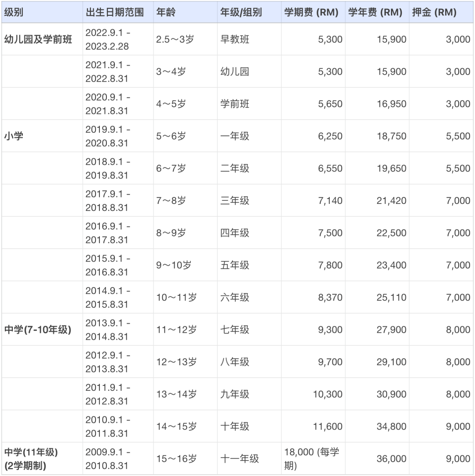The width and height of the screenshot is (475, 476).
Task: Select the 5,500 deposit in 一年级 row
Action: tap(441, 136)
